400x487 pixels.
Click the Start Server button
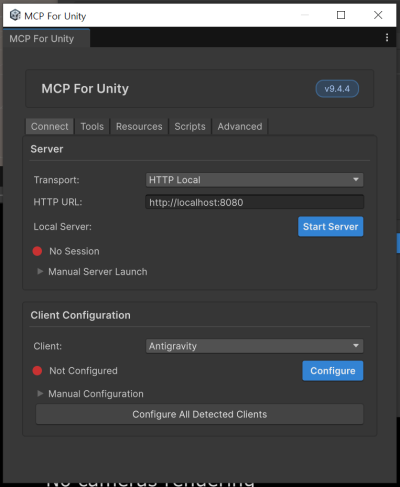point(330,227)
